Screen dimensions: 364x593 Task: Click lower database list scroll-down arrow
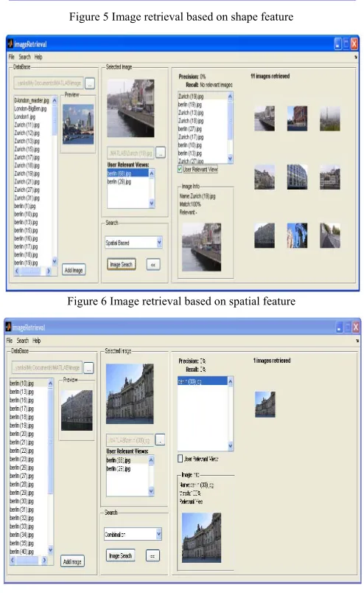tap(50, 550)
